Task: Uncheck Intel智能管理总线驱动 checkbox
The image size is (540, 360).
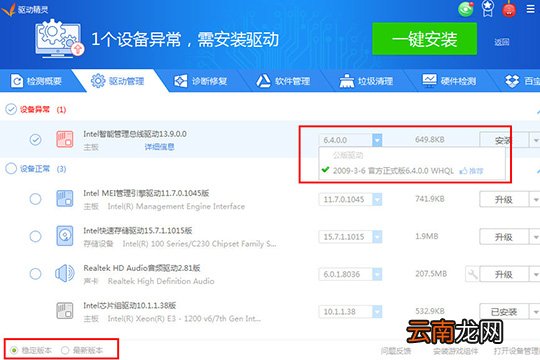Action: (35, 140)
